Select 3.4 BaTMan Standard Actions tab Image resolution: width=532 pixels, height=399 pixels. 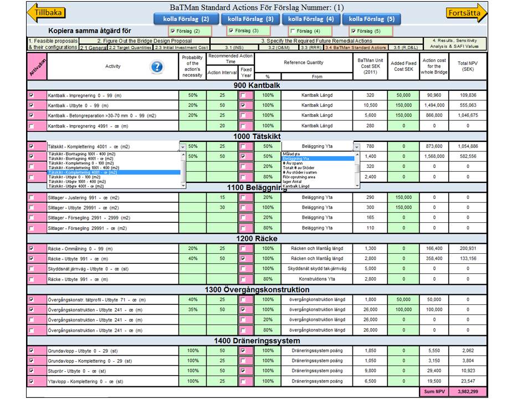[356, 48]
